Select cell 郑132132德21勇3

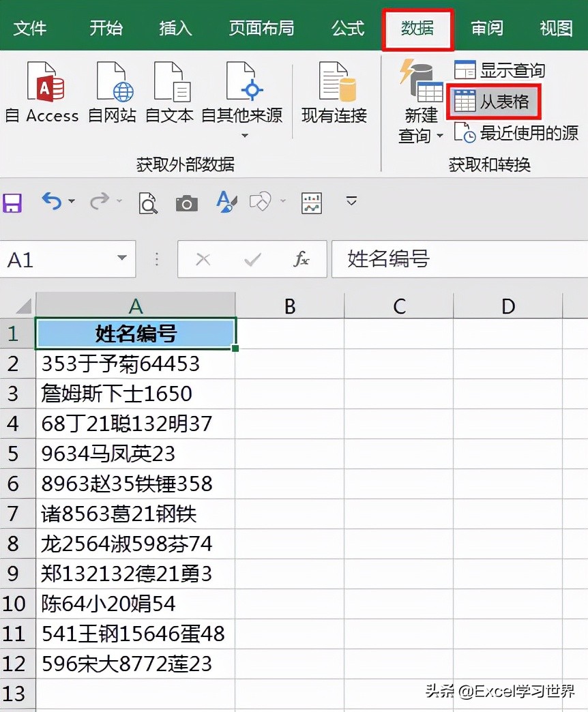click(x=135, y=574)
